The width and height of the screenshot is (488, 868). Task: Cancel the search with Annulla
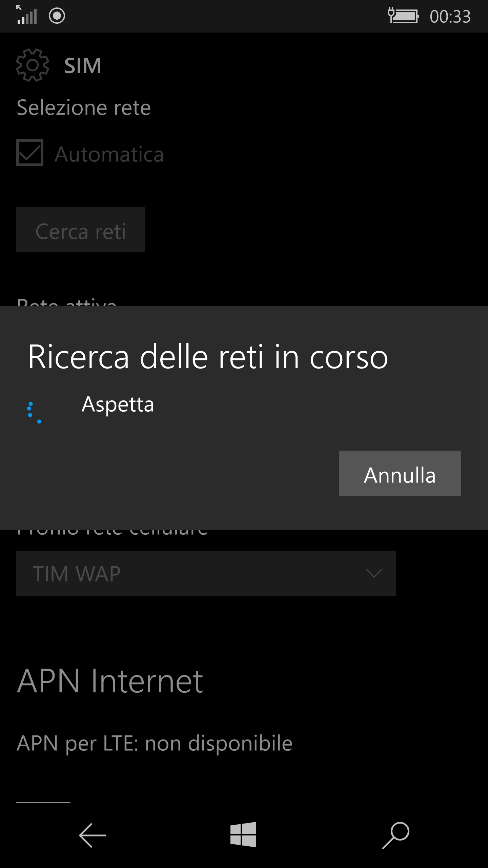400,473
